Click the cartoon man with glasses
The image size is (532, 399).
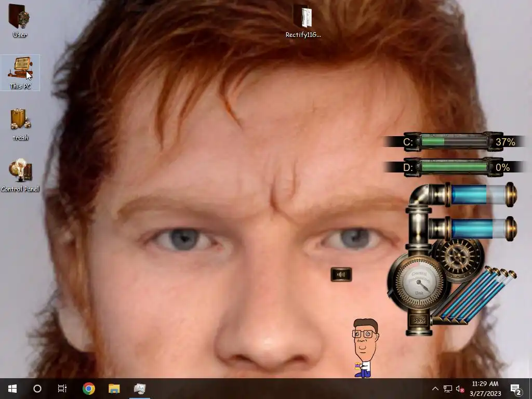tap(365, 348)
